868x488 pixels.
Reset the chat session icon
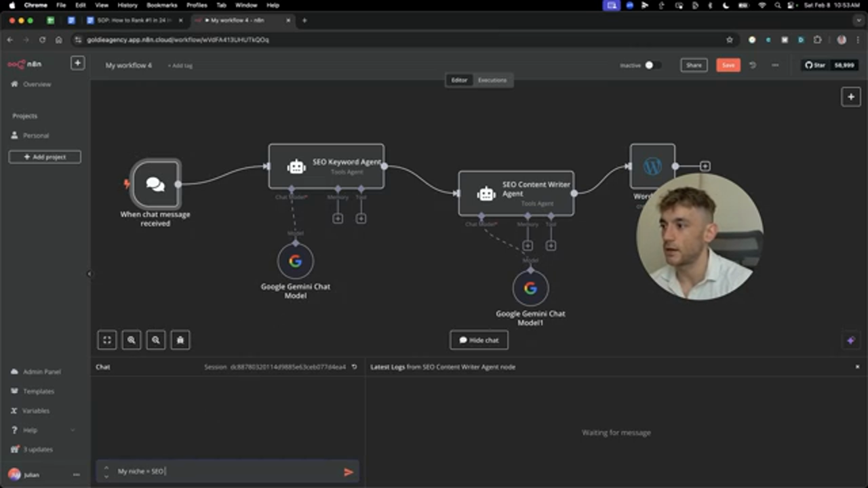[354, 367]
